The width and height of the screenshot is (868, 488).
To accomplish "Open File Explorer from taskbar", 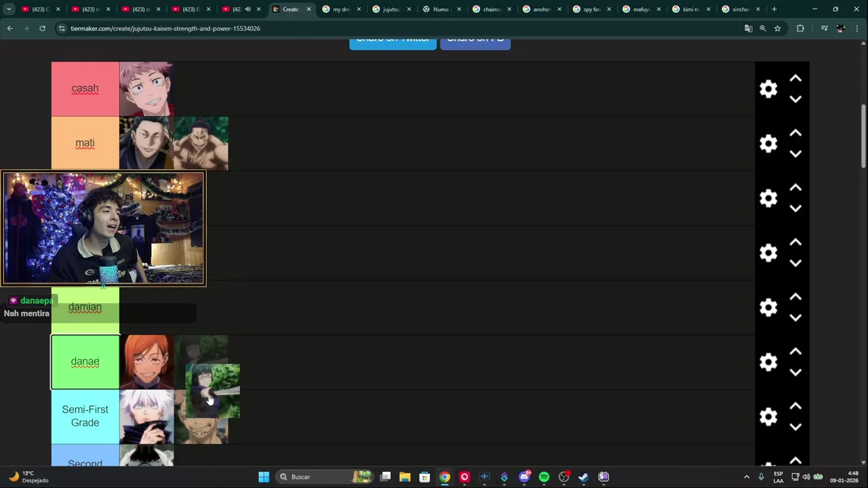I will (405, 477).
